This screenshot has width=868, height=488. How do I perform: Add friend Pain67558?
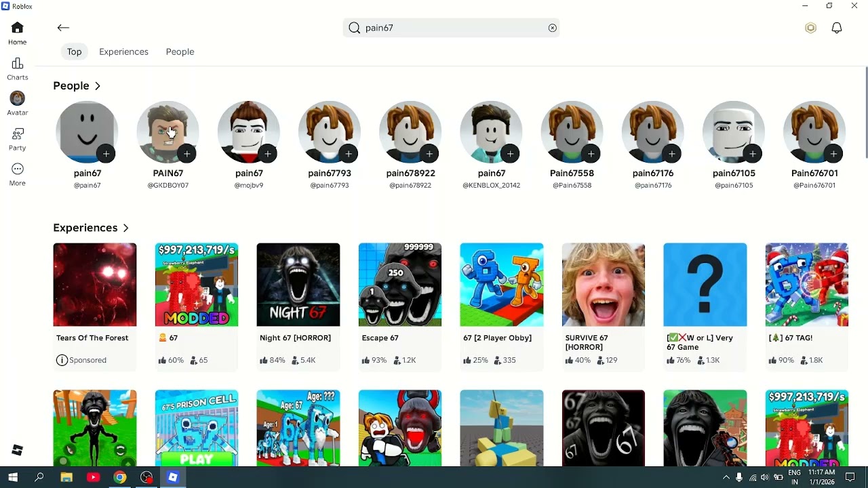(x=591, y=154)
